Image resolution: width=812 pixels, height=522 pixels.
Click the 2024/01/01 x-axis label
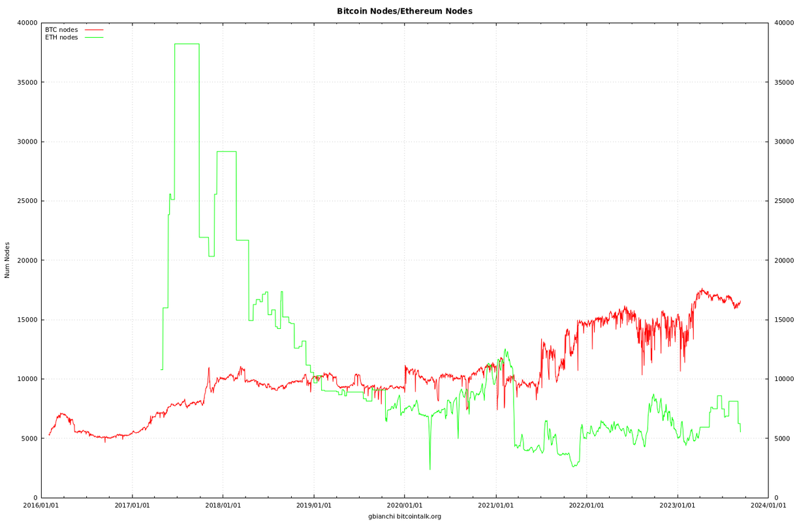click(768, 505)
